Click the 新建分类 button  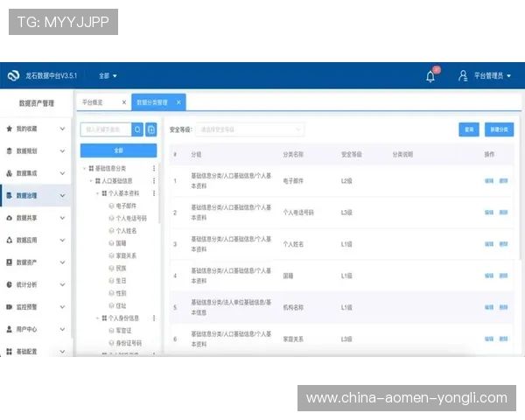pyautogui.click(x=499, y=129)
